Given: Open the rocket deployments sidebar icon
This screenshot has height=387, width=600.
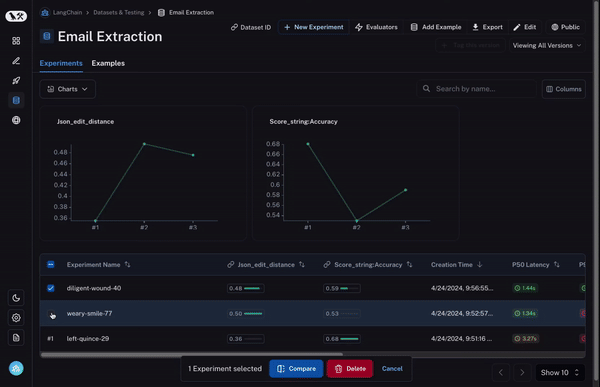Looking at the screenshot, I should (x=16, y=80).
